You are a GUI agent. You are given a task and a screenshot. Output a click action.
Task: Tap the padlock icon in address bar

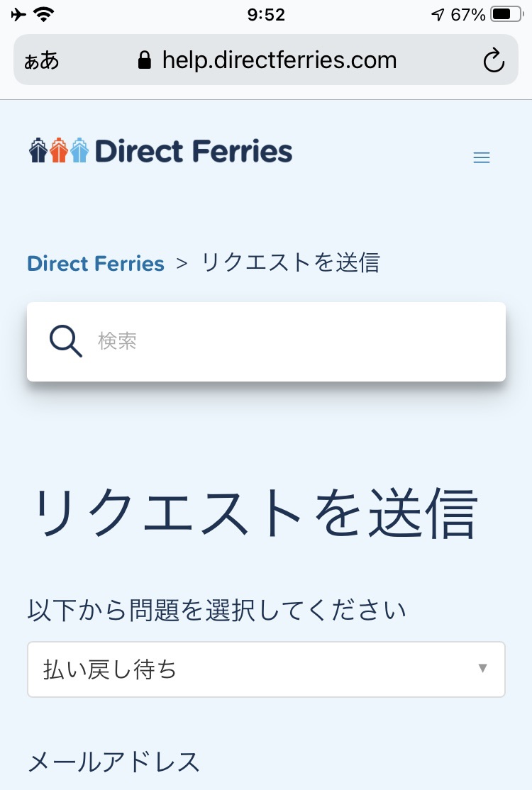click(145, 60)
